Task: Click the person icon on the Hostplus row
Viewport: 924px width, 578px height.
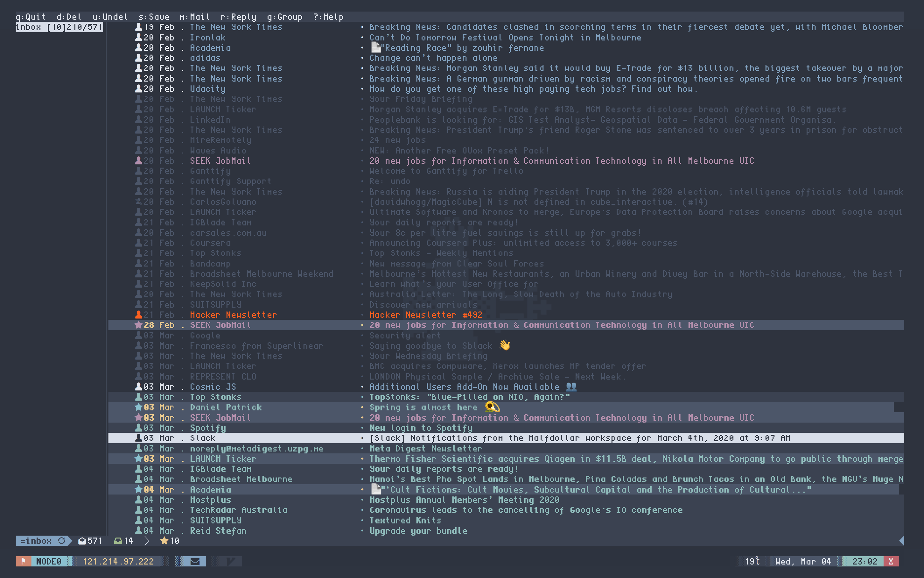Action: click(x=139, y=500)
